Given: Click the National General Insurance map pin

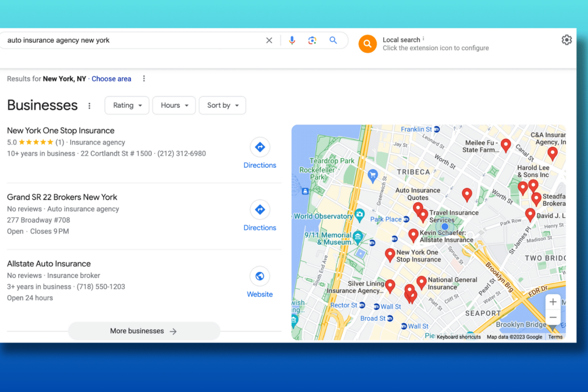Looking at the screenshot, I should click(x=421, y=283).
